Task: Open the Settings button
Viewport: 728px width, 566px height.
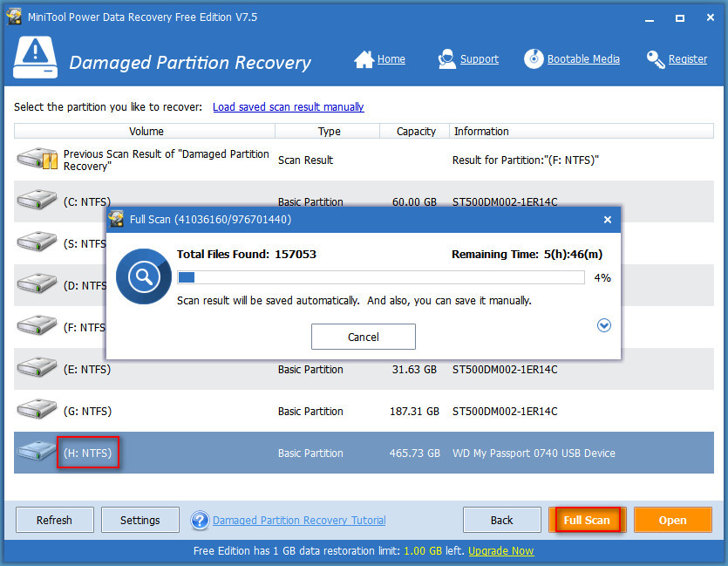Action: 139,520
